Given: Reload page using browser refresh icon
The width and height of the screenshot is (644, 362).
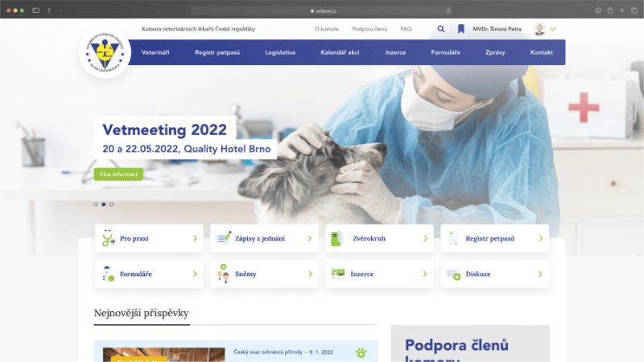Looking at the screenshot, I should [448, 10].
